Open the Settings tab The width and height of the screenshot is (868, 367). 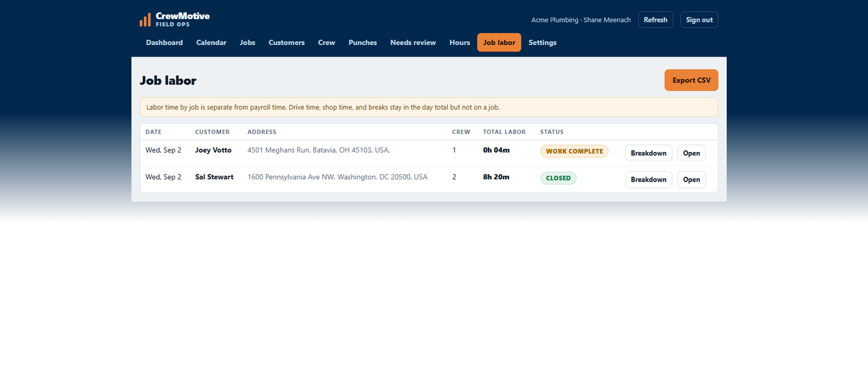(x=543, y=43)
